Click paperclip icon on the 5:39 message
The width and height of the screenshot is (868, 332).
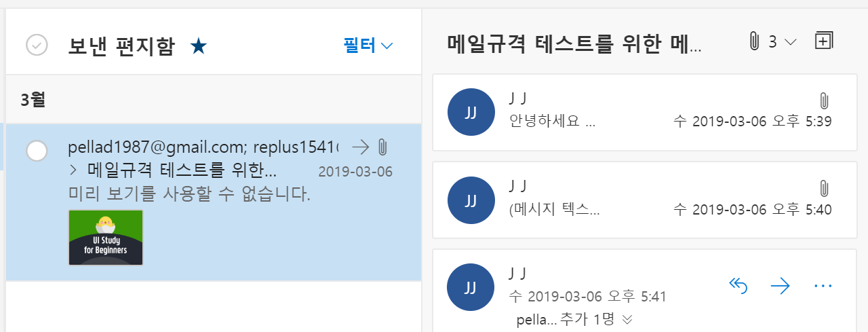[825, 102]
